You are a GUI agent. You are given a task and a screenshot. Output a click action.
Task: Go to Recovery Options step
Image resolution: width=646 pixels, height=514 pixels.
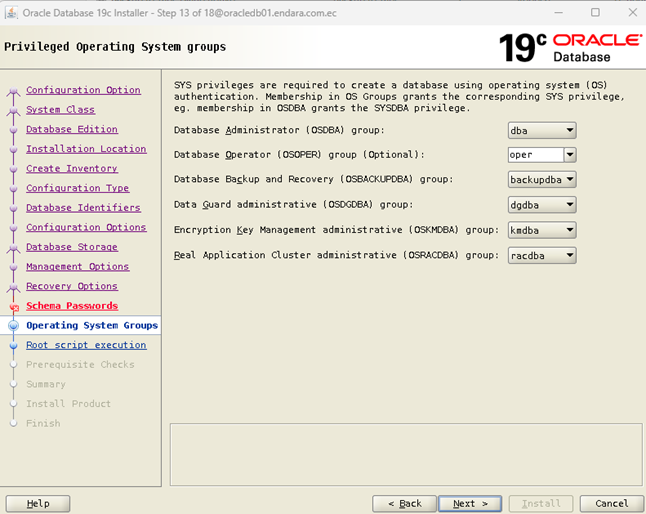point(72,286)
